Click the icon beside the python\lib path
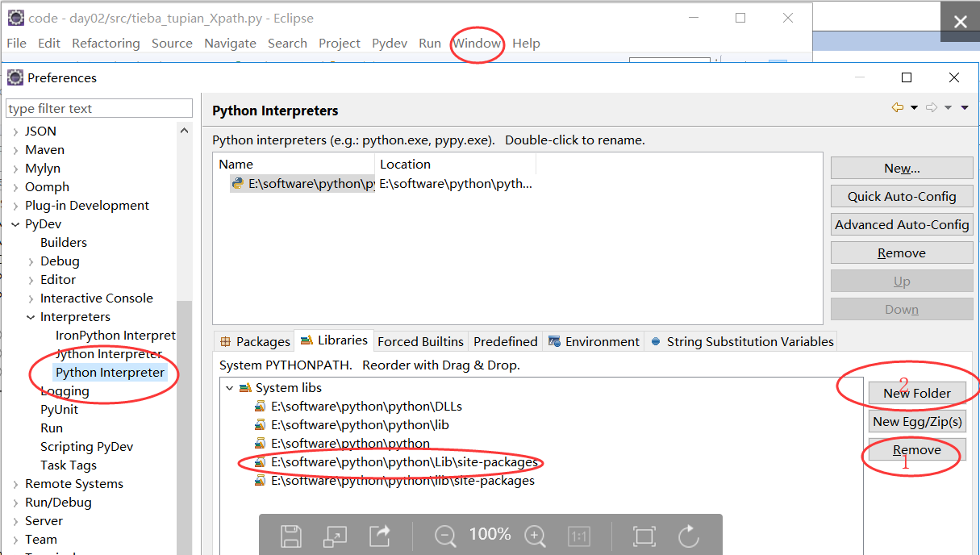The image size is (980, 555). point(261,425)
